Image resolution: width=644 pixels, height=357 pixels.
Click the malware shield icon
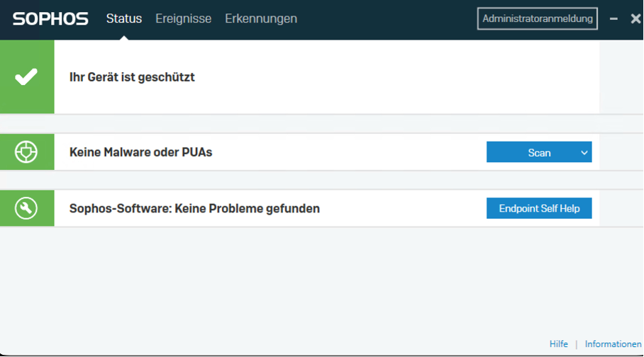(x=27, y=152)
